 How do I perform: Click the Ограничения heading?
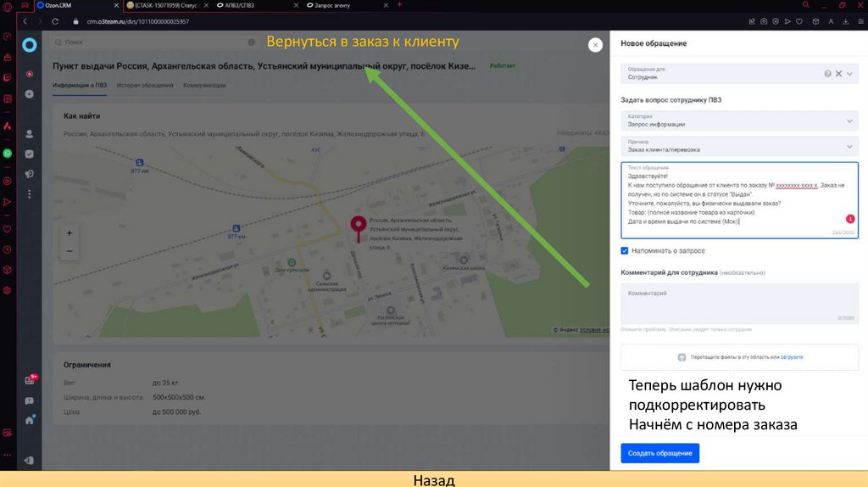click(87, 365)
